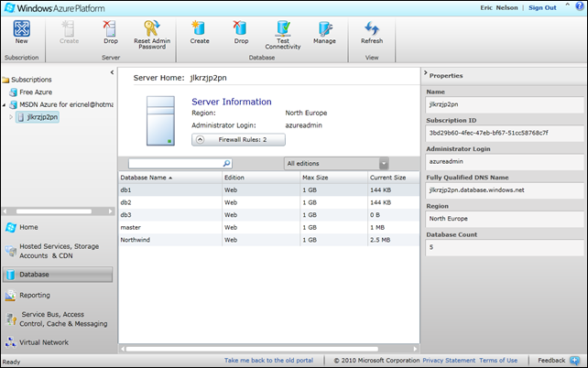Select the db2 database row
Screen dimensions: 588x368
[269, 202]
